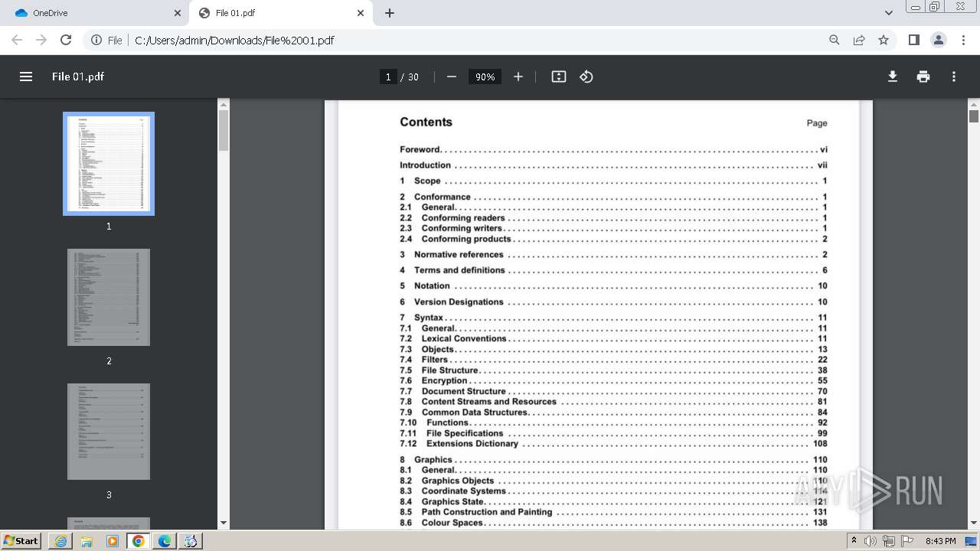Open the 8.6 Colour Spaces entry
Screen dimensions: 980x551
(613, 523)
